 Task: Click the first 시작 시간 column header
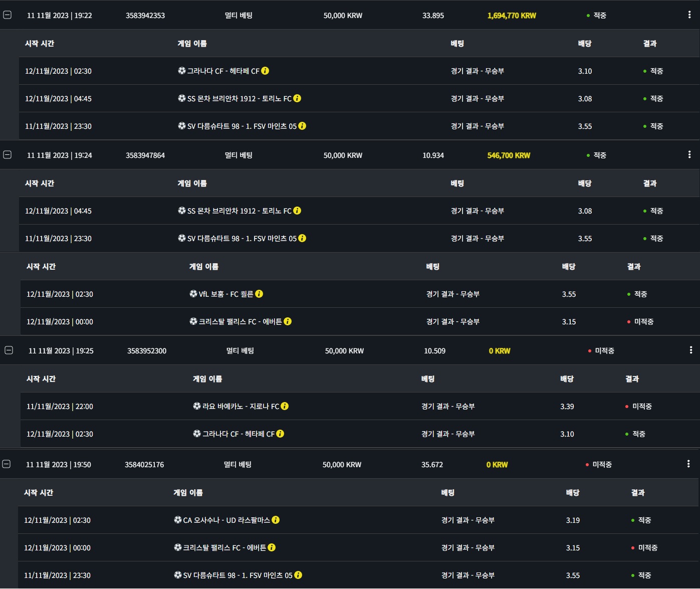click(40, 44)
